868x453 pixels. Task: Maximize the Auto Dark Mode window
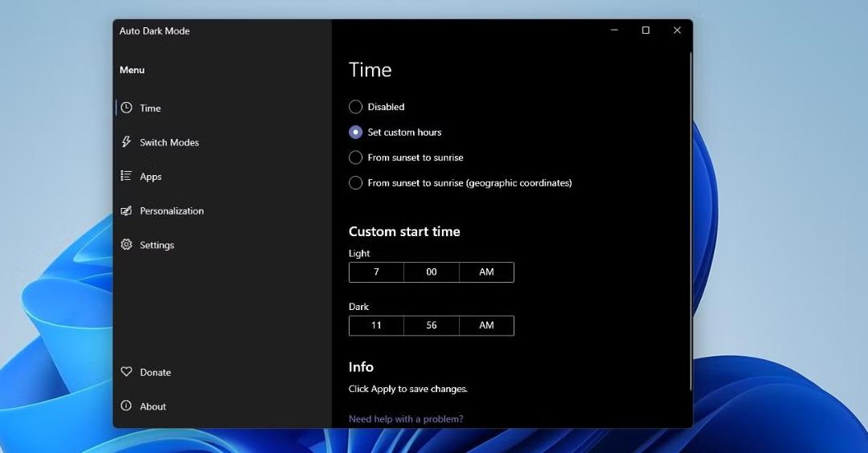(x=645, y=30)
